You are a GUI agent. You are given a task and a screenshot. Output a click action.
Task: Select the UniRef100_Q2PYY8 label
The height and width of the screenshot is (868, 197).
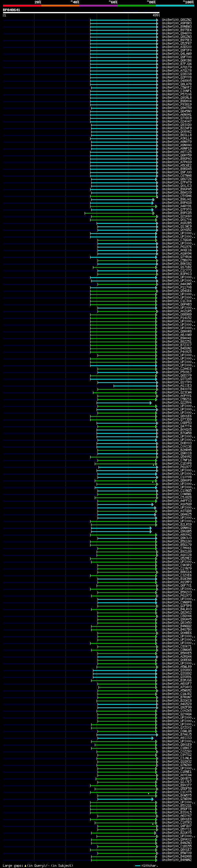177,78
